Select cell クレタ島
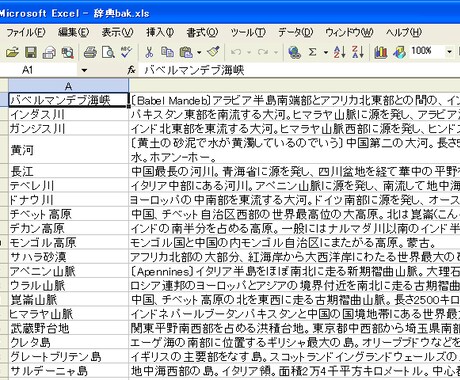The height and width of the screenshot is (380, 460). click(68, 342)
